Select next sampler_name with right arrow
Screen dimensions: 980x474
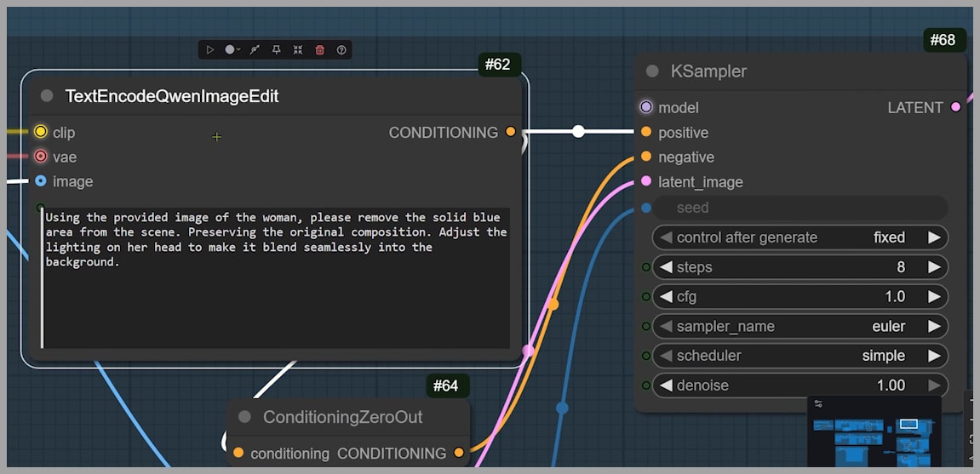tap(934, 327)
